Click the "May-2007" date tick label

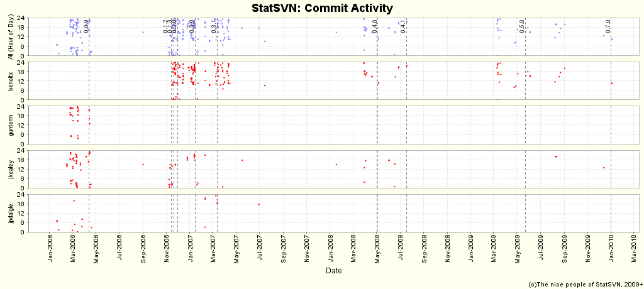click(x=236, y=249)
